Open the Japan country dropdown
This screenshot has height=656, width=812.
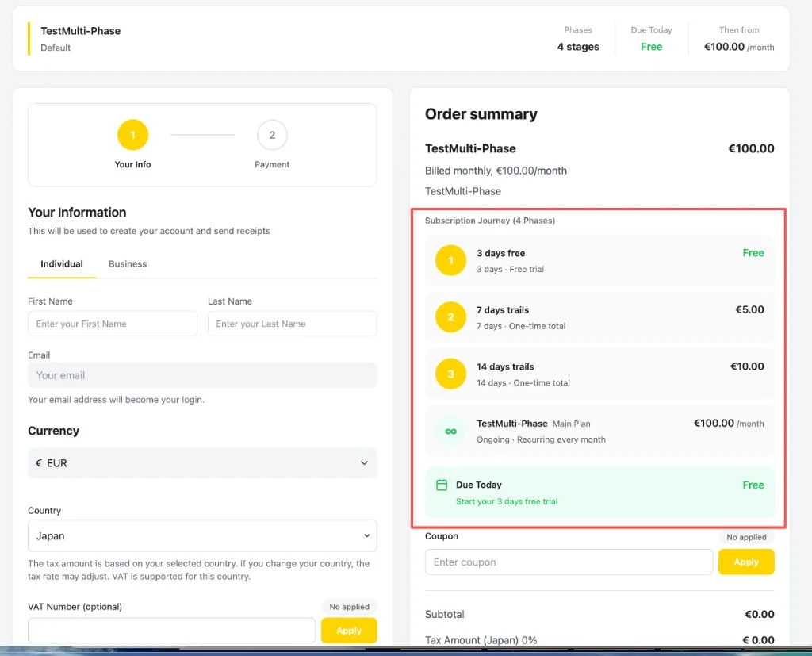click(202, 535)
